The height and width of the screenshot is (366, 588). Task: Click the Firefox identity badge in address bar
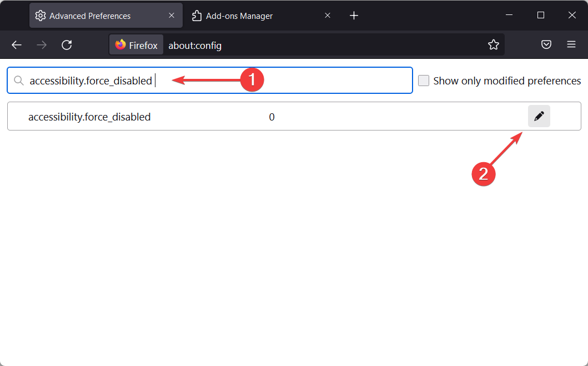pos(136,45)
